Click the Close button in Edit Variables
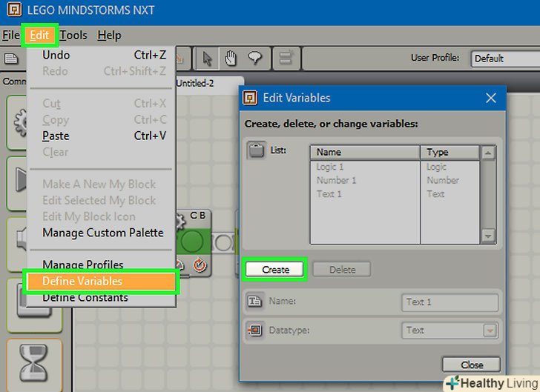Screen dimensions: 540x392 (472, 365)
